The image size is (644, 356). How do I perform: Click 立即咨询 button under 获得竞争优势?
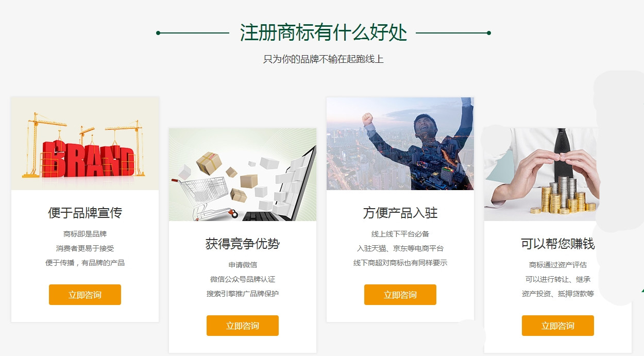(243, 326)
